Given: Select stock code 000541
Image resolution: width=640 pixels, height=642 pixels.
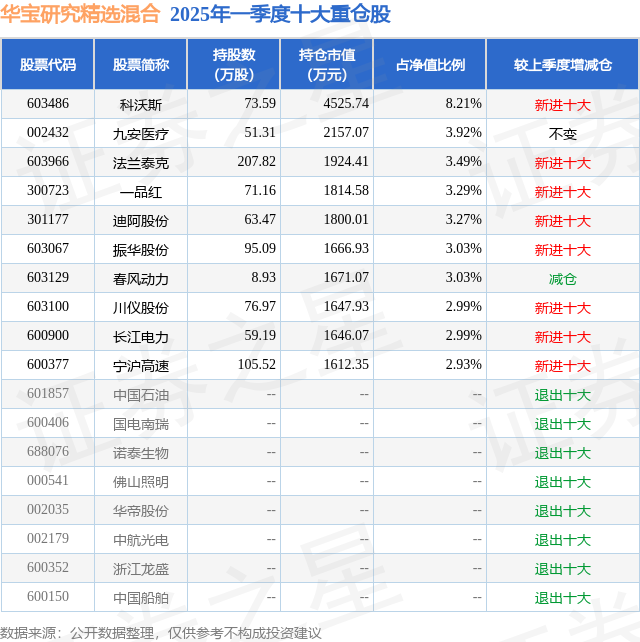Looking at the screenshot, I should (x=48, y=482).
